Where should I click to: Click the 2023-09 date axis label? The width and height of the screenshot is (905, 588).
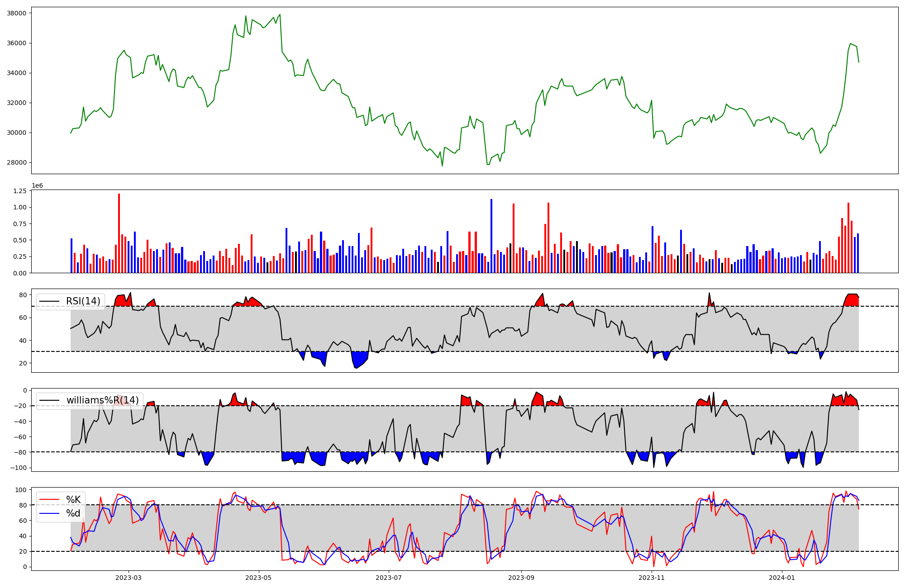click(521, 578)
